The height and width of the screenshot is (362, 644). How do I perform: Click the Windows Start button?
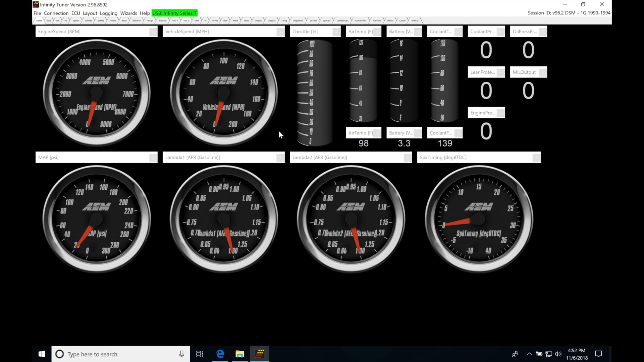tap(41, 354)
